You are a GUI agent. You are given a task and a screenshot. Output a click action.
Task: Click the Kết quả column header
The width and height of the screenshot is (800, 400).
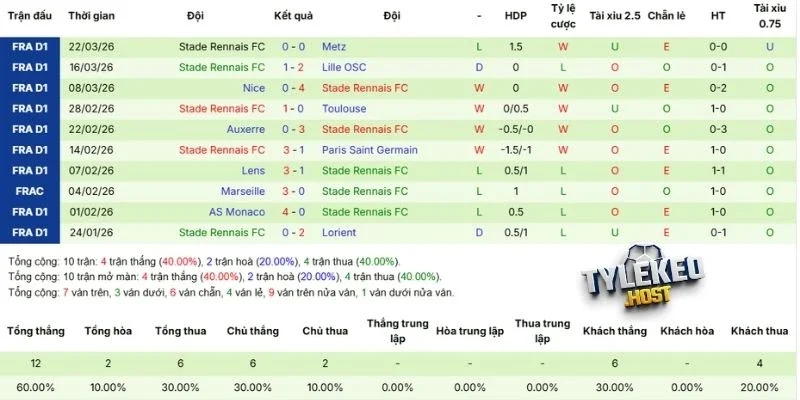click(293, 17)
